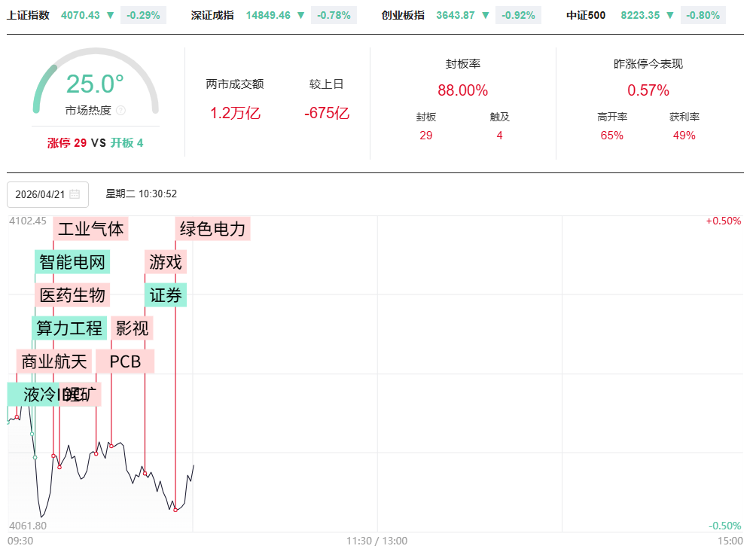
Task: Select the 绿色电力 sector label
Action: coord(212,228)
